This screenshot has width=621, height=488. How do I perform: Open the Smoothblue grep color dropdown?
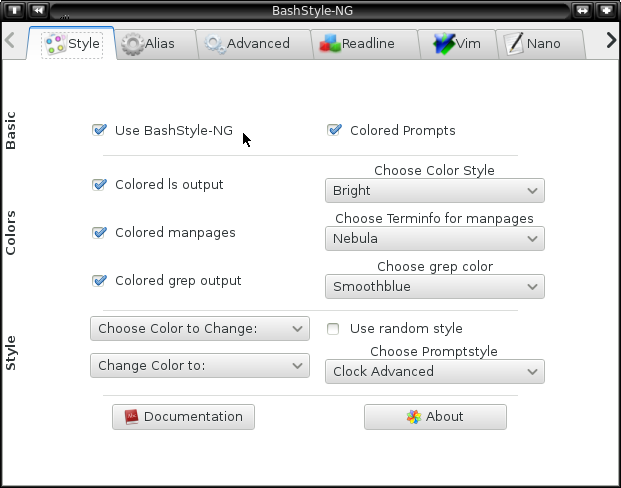pos(435,286)
